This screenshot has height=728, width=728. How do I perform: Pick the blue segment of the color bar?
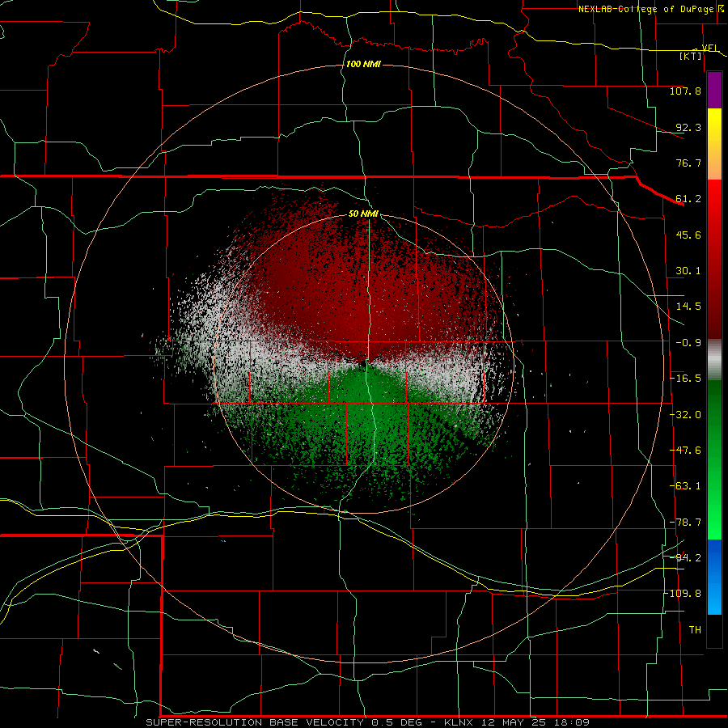714,577
